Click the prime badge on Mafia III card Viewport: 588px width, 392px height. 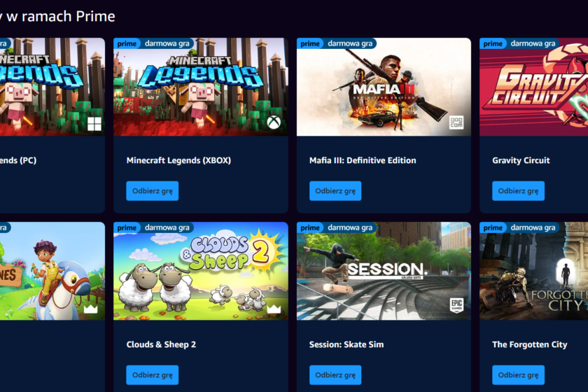click(x=309, y=43)
